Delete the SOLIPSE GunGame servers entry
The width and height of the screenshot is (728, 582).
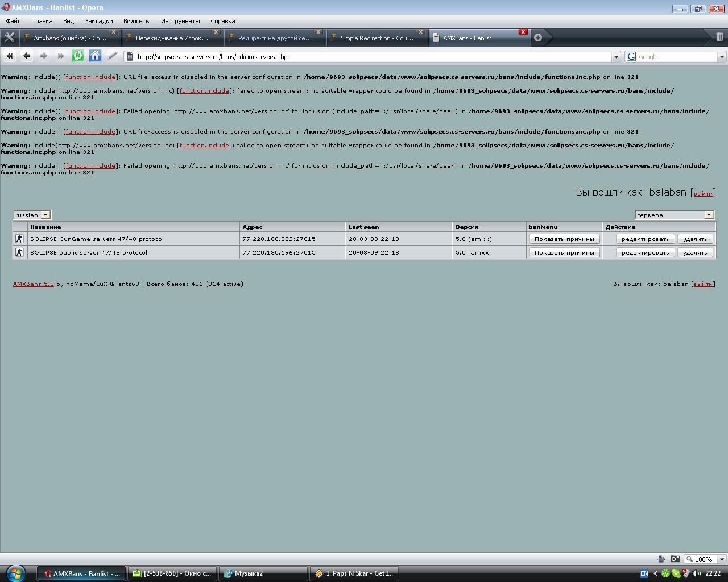[695, 239]
